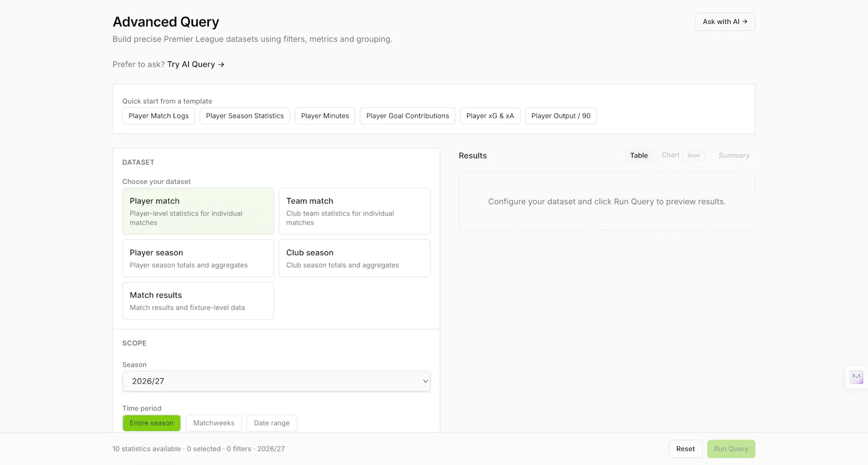Open the floating assistant widget icon

click(856, 377)
